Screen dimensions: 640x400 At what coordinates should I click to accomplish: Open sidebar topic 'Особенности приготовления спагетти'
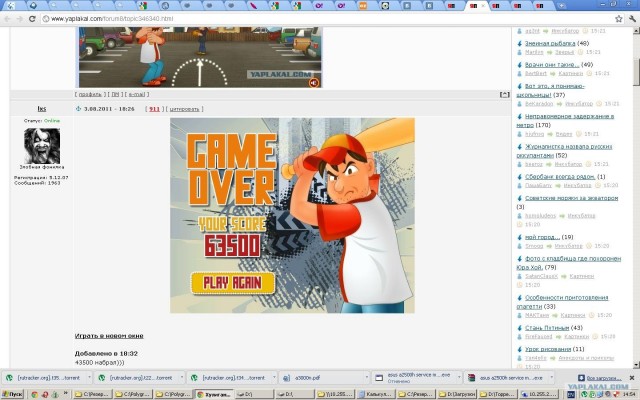tap(562, 302)
